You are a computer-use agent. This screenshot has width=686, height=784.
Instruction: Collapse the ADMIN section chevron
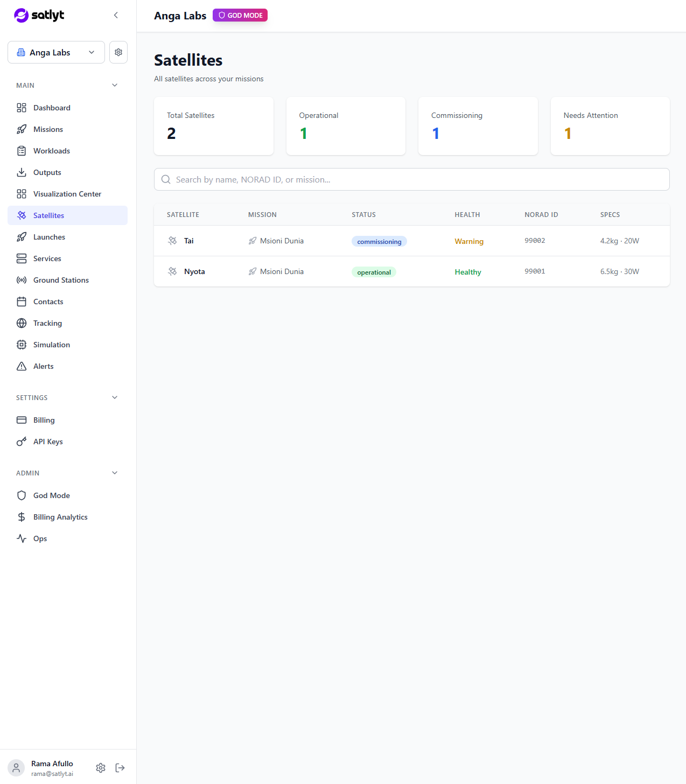point(115,473)
